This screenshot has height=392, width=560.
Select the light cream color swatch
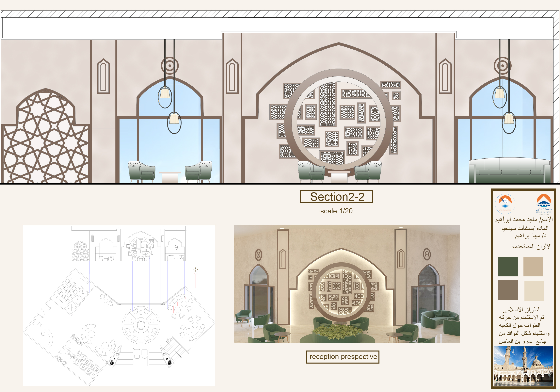[534, 291]
